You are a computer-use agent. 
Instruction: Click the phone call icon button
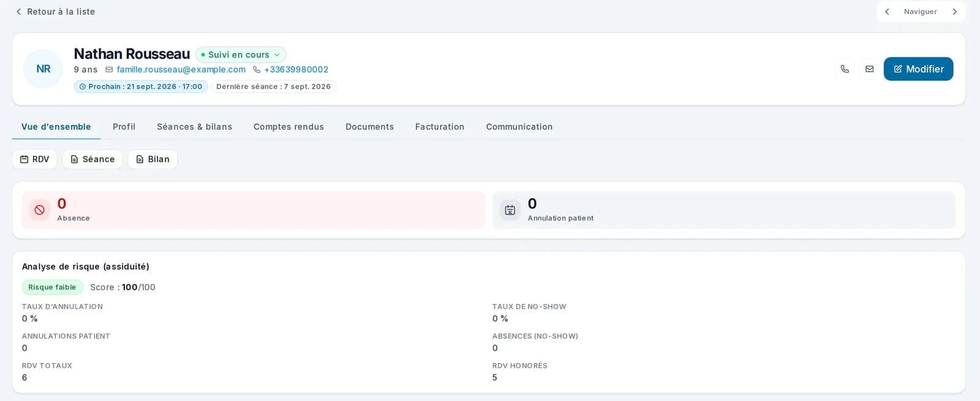(845, 69)
